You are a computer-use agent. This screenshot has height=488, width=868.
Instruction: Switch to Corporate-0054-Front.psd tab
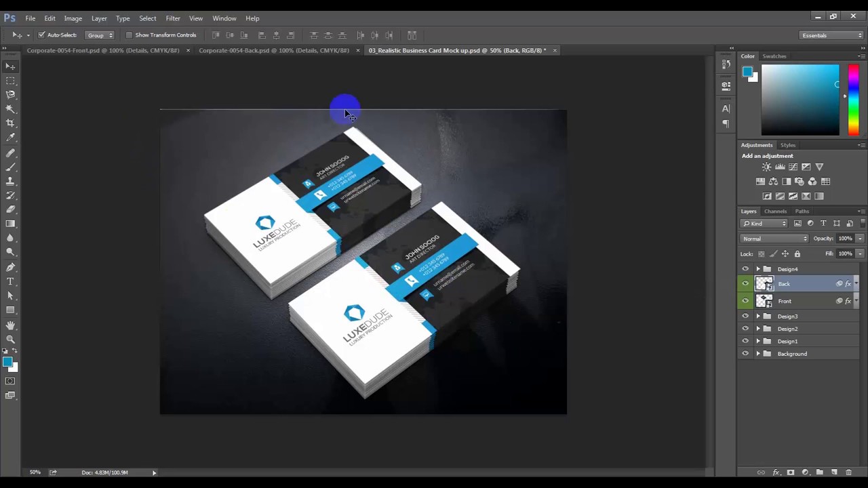103,50
